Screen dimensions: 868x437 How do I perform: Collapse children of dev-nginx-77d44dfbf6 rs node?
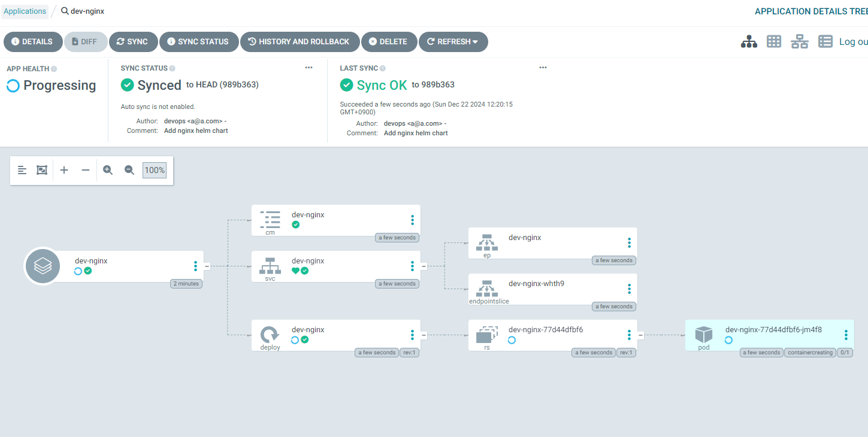[641, 335]
